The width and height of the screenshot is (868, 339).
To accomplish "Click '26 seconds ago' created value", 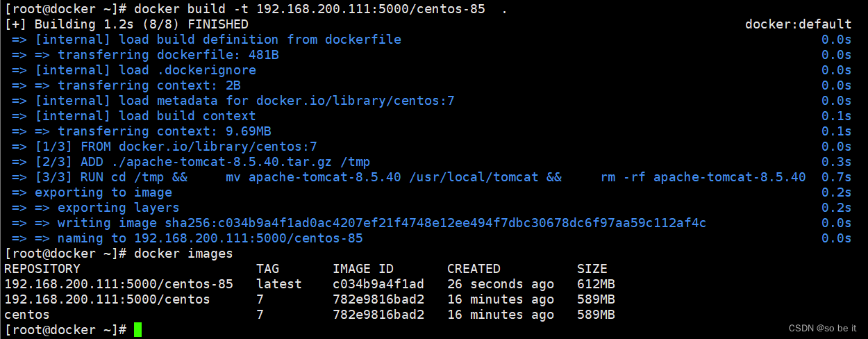I will (501, 284).
